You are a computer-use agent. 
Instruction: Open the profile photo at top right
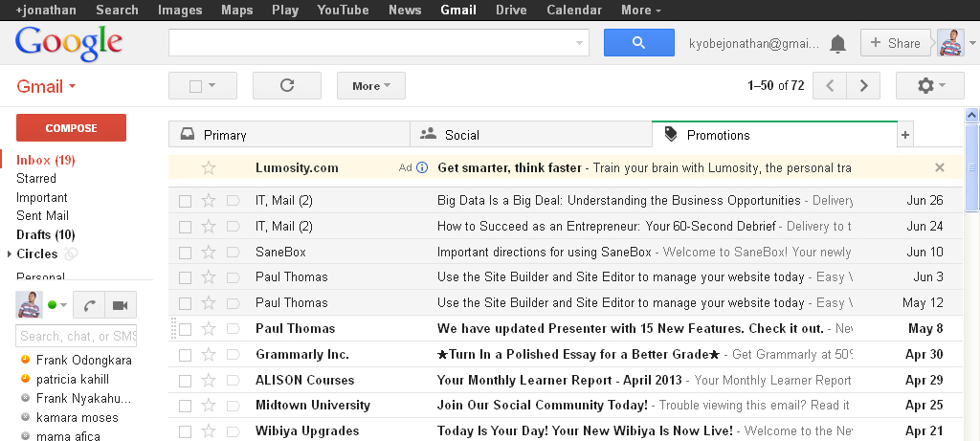click(x=950, y=42)
